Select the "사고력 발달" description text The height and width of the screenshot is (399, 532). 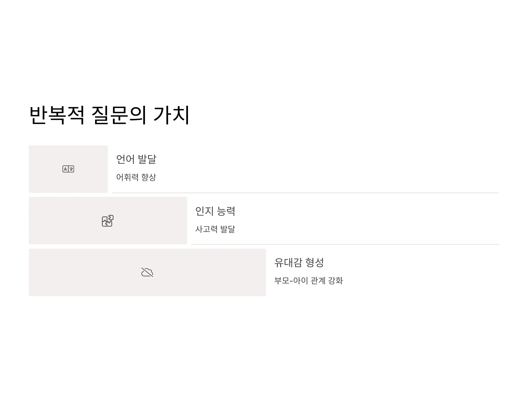[215, 229]
